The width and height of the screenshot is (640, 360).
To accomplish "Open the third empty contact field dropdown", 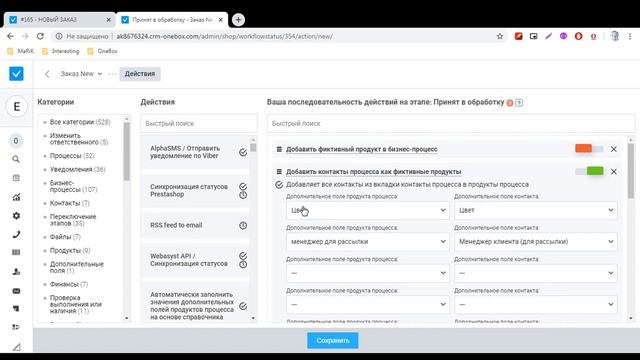I will point(536,273).
